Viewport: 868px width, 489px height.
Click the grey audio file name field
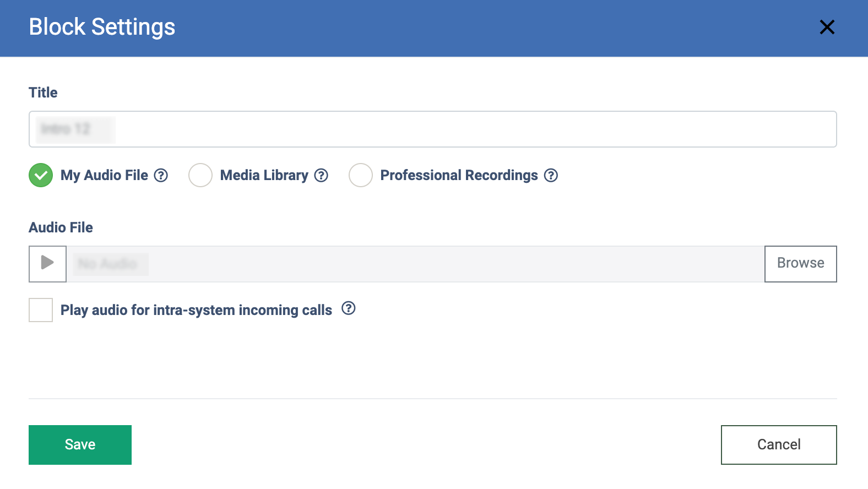(x=415, y=264)
